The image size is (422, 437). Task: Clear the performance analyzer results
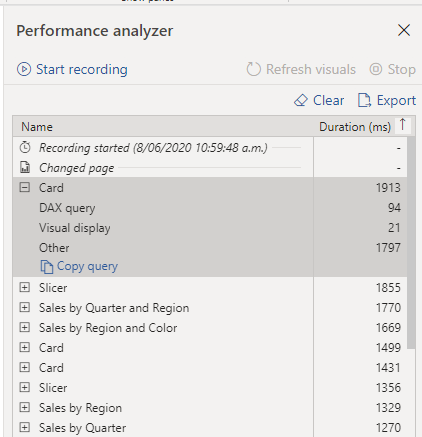(319, 100)
